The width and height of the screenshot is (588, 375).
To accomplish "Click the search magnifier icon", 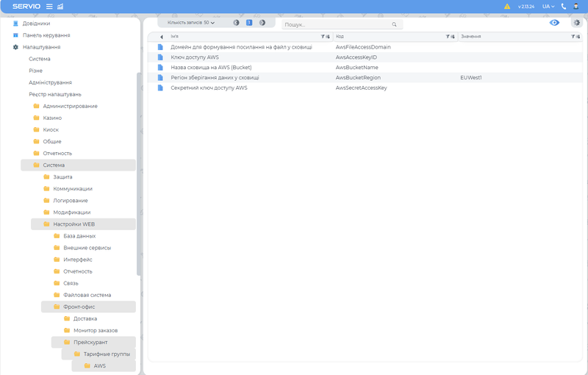I will pos(394,24).
